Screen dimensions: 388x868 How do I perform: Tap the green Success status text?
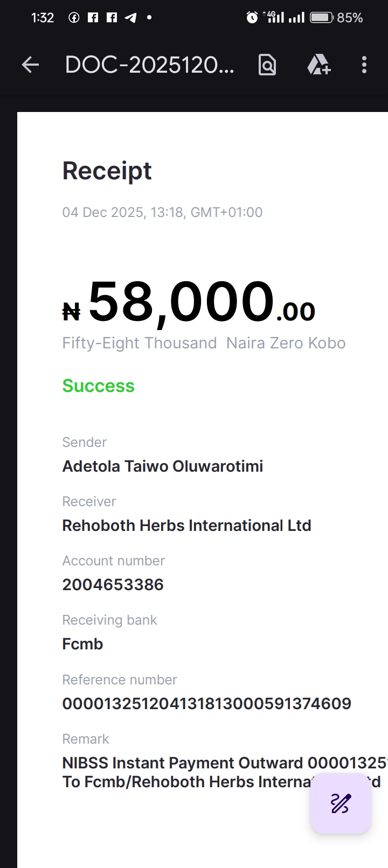click(98, 386)
